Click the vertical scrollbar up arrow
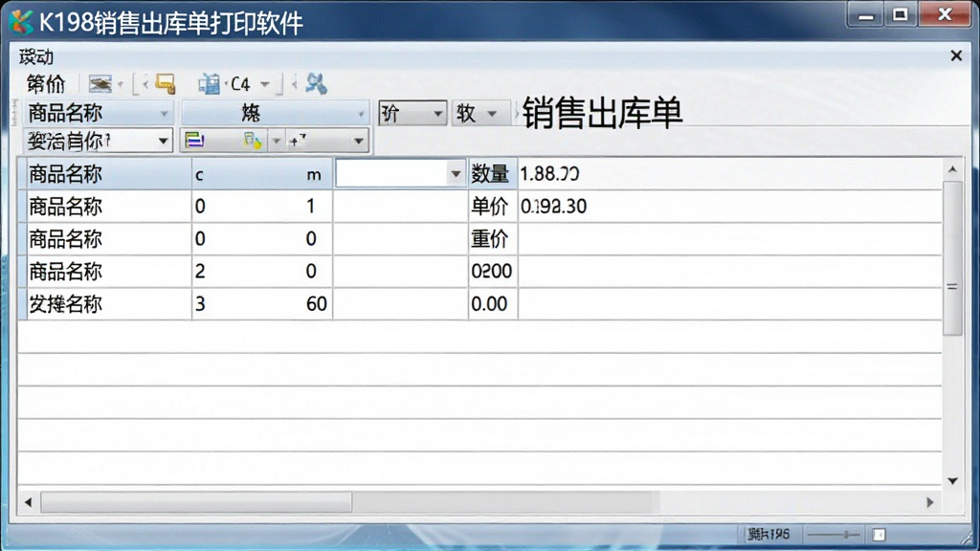Screen dimensions: 980x551 [x=952, y=169]
